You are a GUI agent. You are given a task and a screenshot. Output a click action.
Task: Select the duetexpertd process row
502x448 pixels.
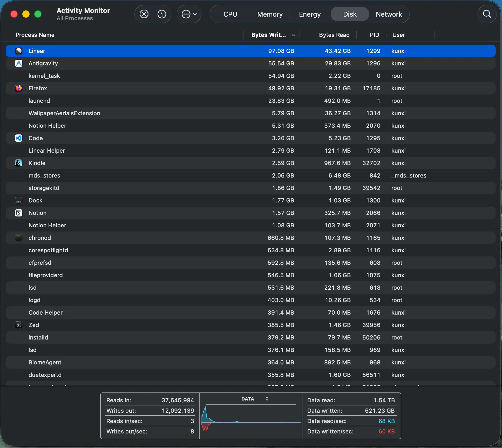(251, 375)
